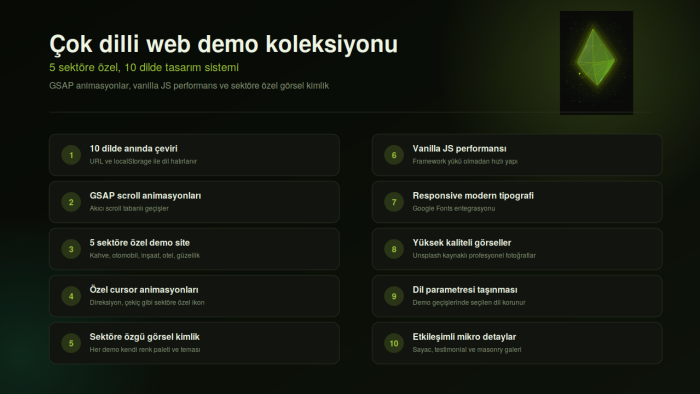Click 'Unsplash kaynaklı profesyonel fotoğraflar' text
This screenshot has width=700, height=394.
pyautogui.click(x=474, y=256)
